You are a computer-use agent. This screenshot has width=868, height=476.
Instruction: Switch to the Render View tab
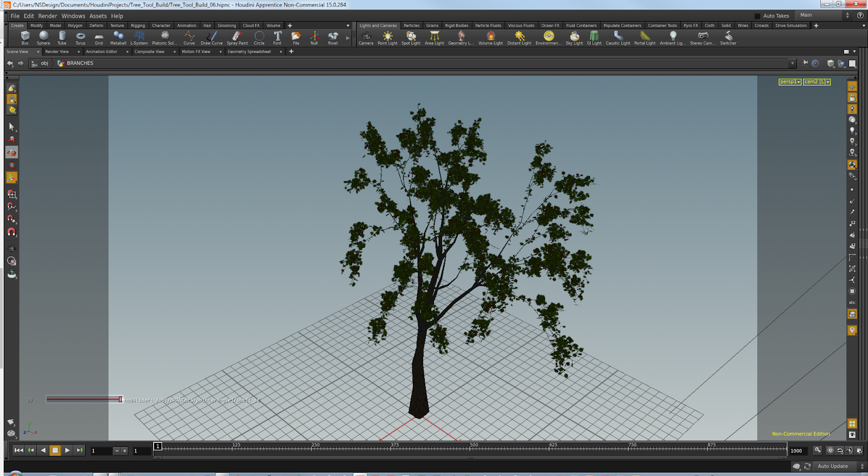(57, 52)
